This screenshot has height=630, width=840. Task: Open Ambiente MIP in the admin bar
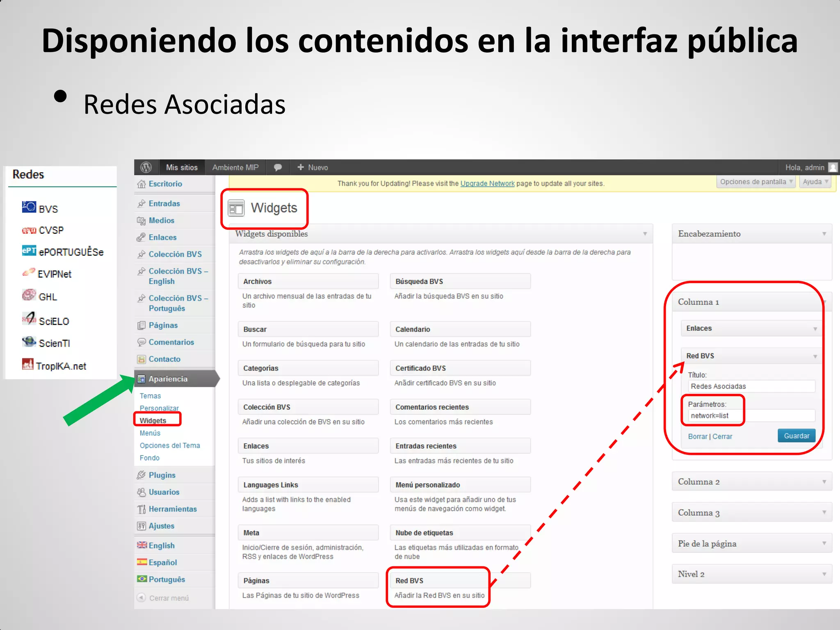point(235,167)
